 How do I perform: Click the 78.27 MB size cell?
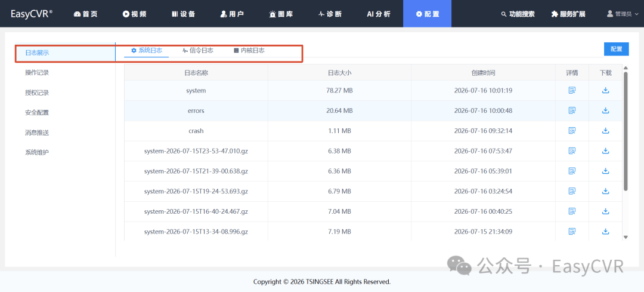click(339, 91)
